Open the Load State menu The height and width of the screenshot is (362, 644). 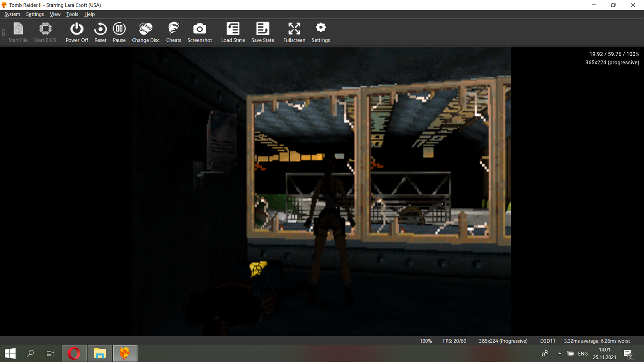click(233, 32)
